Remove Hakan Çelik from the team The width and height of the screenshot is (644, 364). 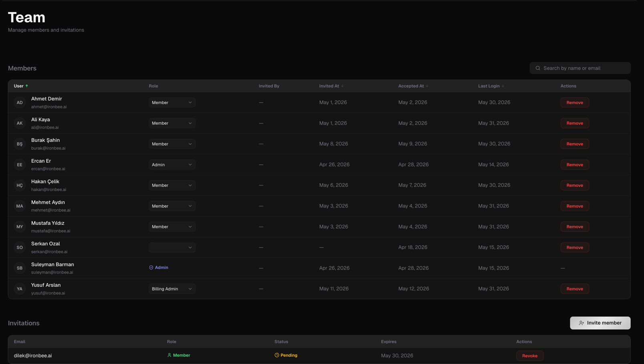coord(575,185)
